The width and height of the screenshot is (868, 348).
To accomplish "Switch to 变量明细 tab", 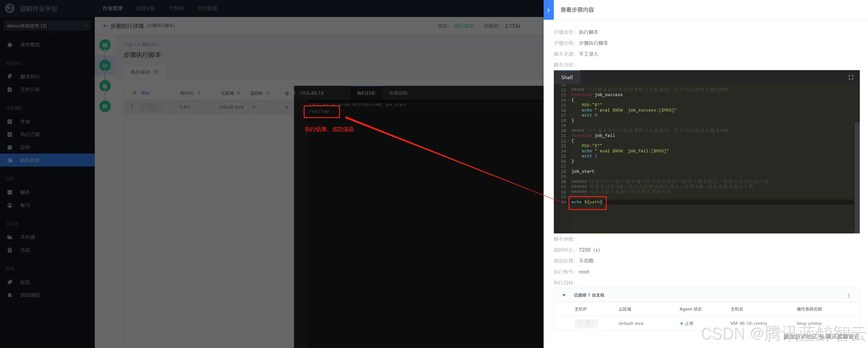I will [x=398, y=93].
